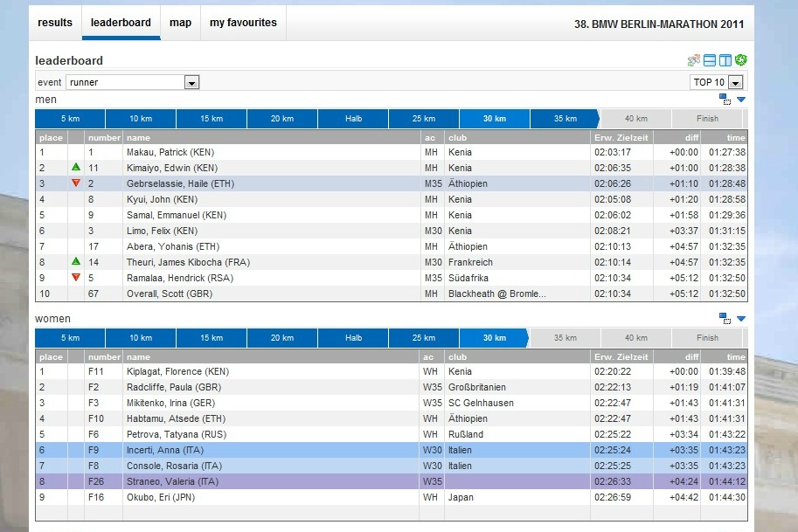Open the event runner dropdown
Screen dimensions: 798x532
click(x=191, y=82)
